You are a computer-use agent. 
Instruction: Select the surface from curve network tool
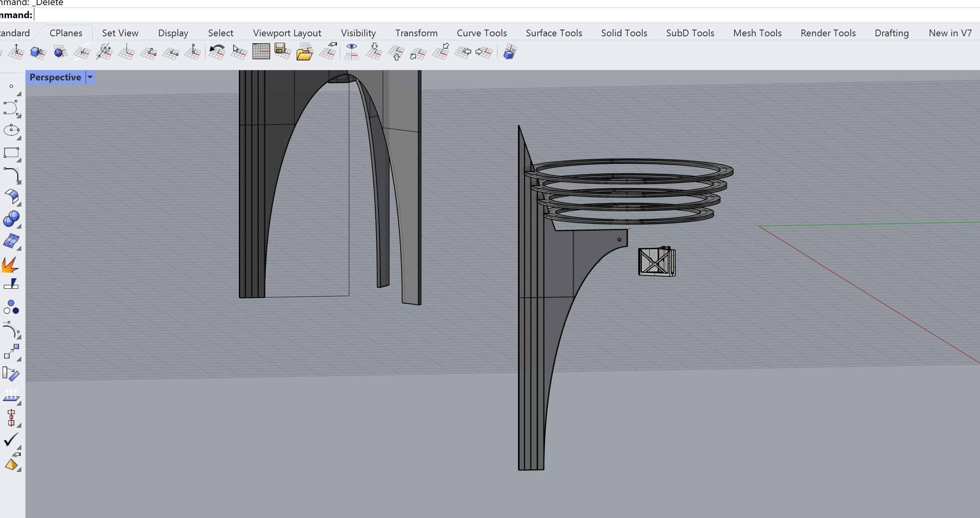[x=11, y=241]
